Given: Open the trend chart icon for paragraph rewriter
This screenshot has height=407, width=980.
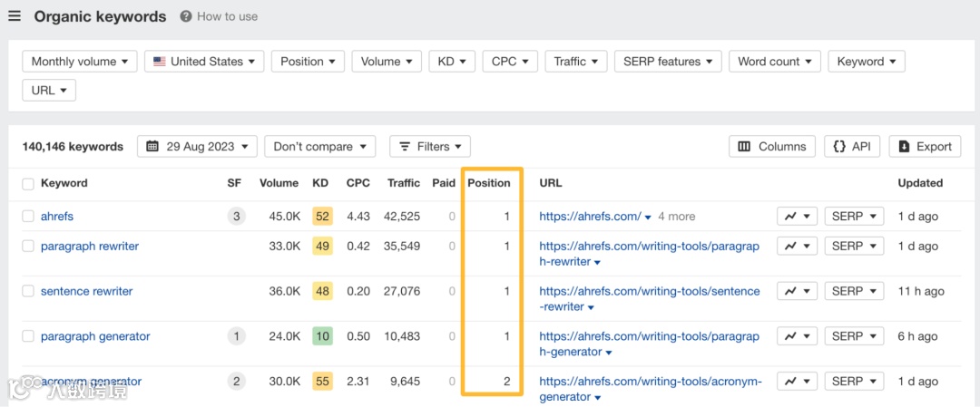Looking at the screenshot, I should tap(797, 246).
